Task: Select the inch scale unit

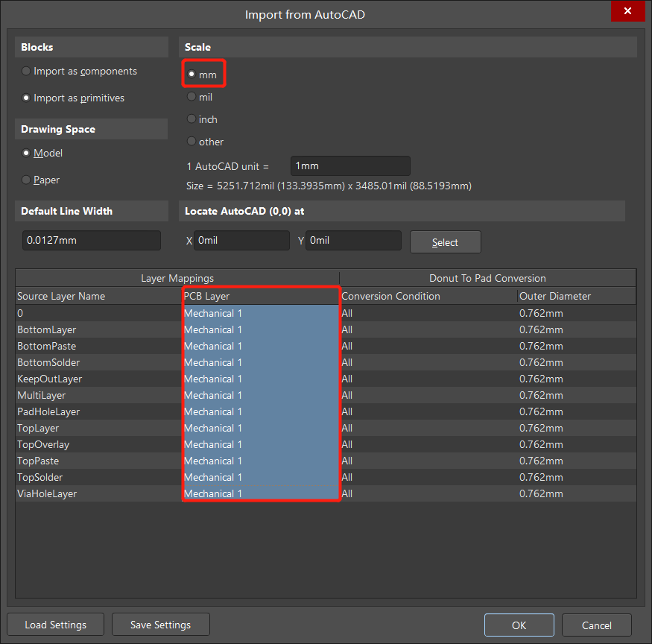Action: [x=192, y=119]
